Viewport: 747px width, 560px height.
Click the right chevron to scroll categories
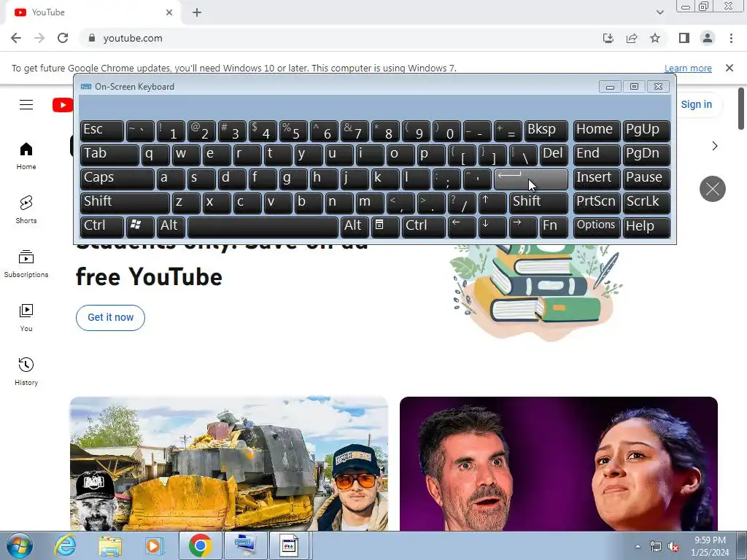coord(715,146)
